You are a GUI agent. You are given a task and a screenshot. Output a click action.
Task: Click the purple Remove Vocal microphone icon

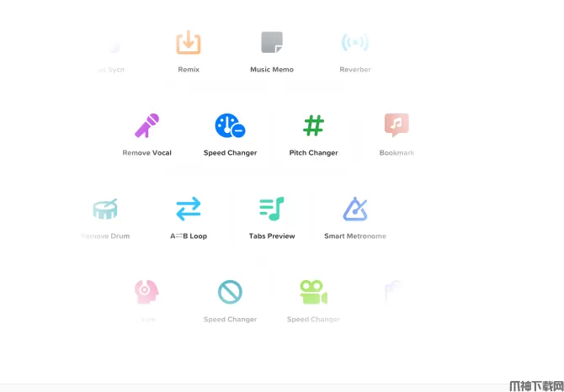pos(146,125)
